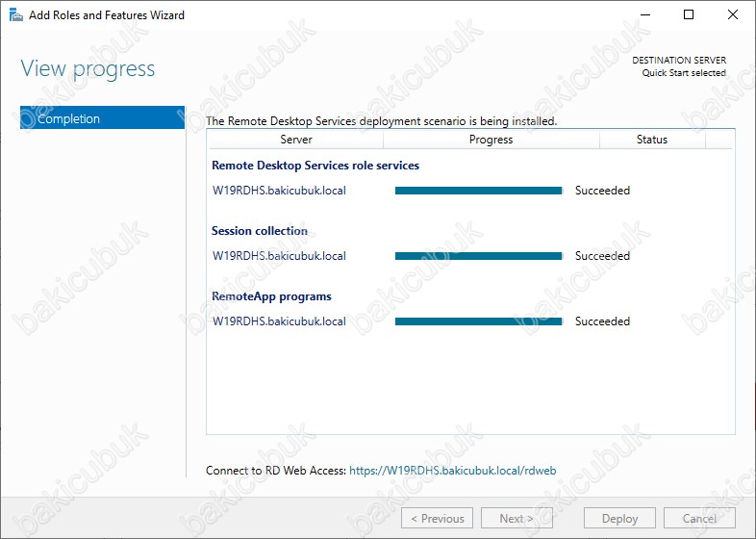The image size is (756, 539).
Task: Click the Previous button
Action: (437, 518)
